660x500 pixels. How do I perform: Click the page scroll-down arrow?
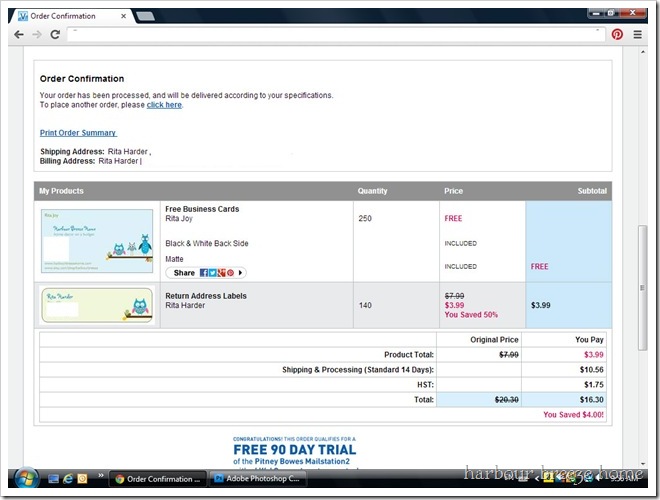tap(643, 463)
